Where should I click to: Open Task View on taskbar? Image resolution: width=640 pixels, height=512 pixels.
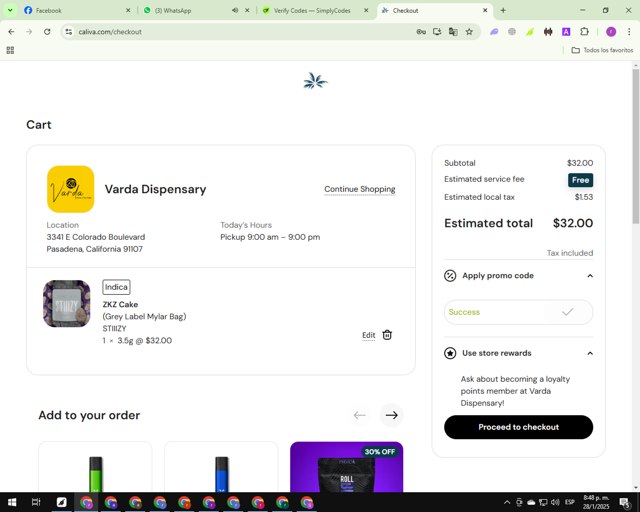(x=36, y=502)
